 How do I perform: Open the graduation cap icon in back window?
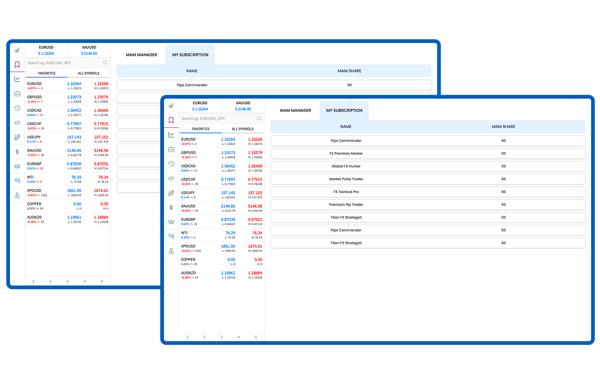point(17,181)
